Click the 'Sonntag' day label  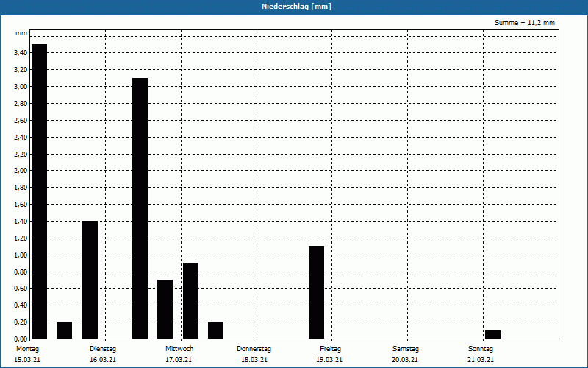click(x=481, y=349)
